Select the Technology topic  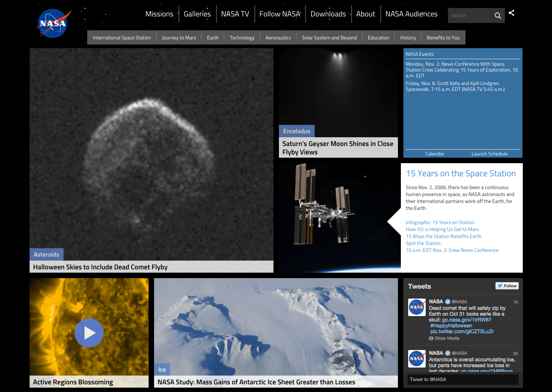[x=242, y=38]
